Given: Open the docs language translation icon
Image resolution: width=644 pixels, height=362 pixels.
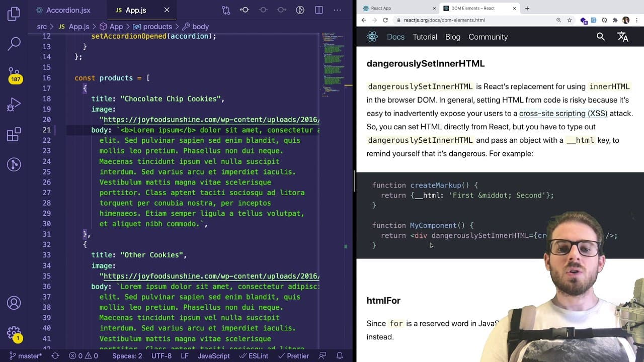Looking at the screenshot, I should 623,37.
